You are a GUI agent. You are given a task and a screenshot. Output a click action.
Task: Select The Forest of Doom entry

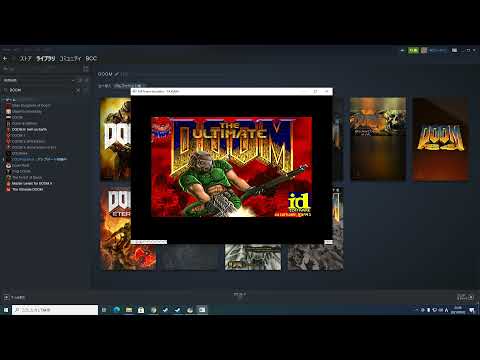pos(27,177)
